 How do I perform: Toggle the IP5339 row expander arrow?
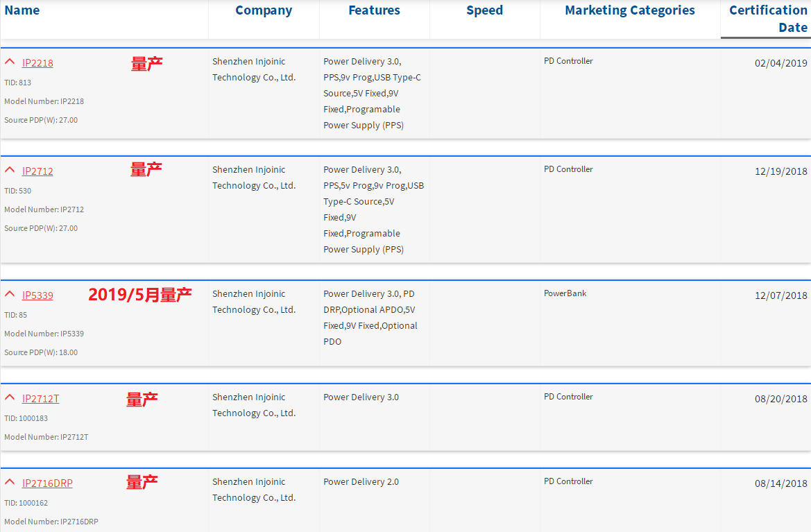(x=10, y=294)
